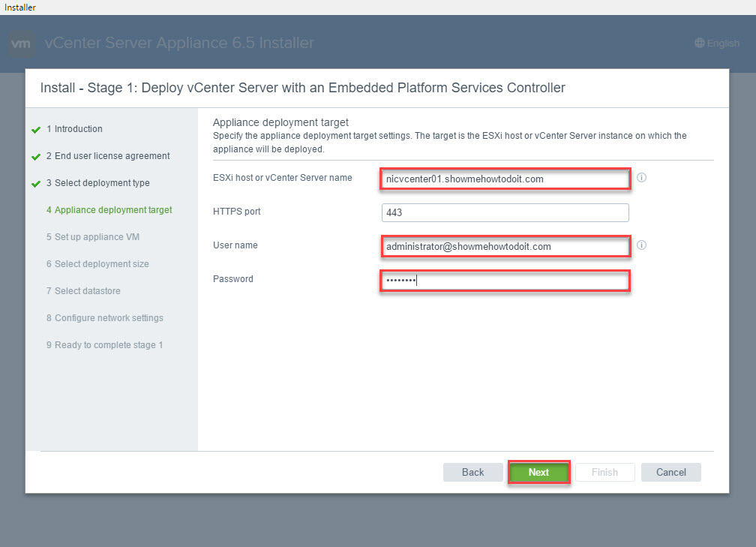
Task: Click info icon beside ESXi host field
Action: tap(642, 178)
